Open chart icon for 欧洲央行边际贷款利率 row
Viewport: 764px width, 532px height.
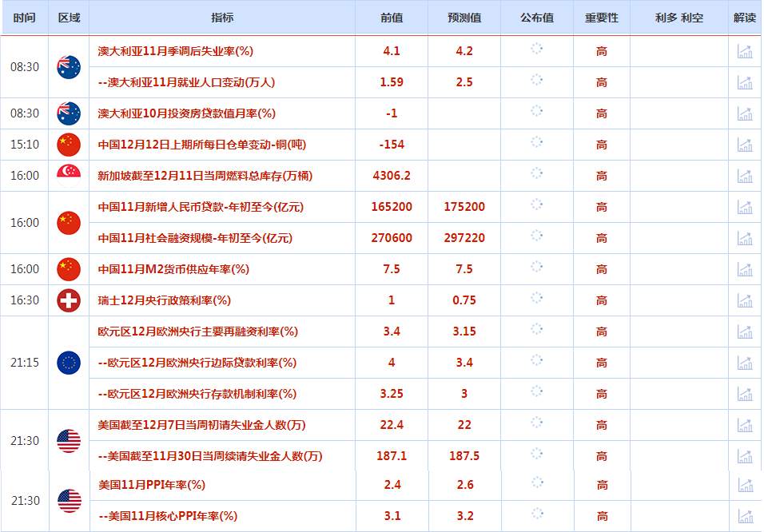click(x=745, y=363)
